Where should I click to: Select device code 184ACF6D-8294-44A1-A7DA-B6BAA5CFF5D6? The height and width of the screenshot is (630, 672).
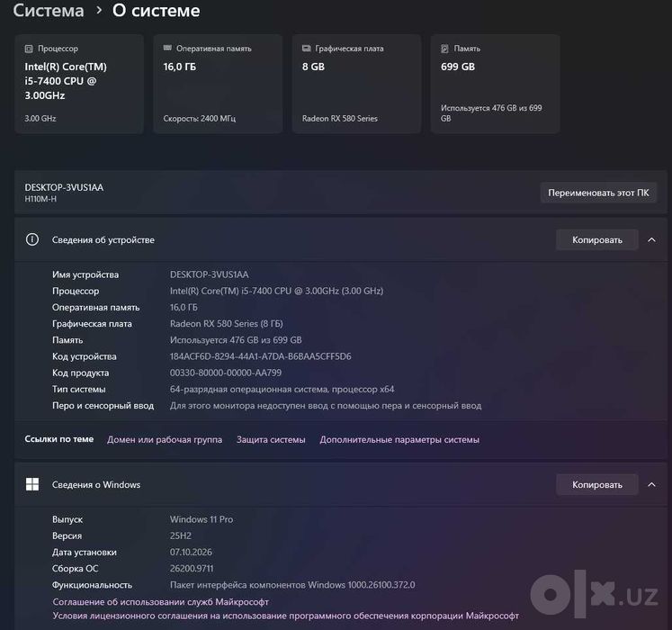pyautogui.click(x=261, y=356)
